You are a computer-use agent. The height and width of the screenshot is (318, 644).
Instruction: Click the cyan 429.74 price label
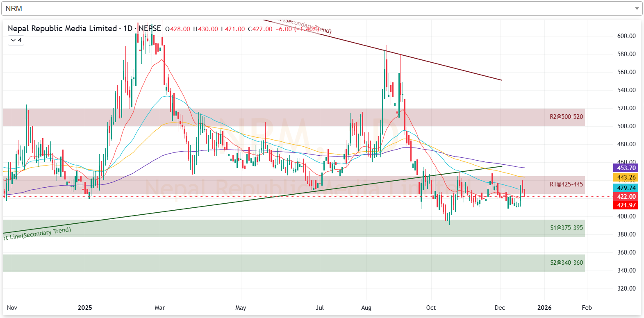[x=626, y=188]
